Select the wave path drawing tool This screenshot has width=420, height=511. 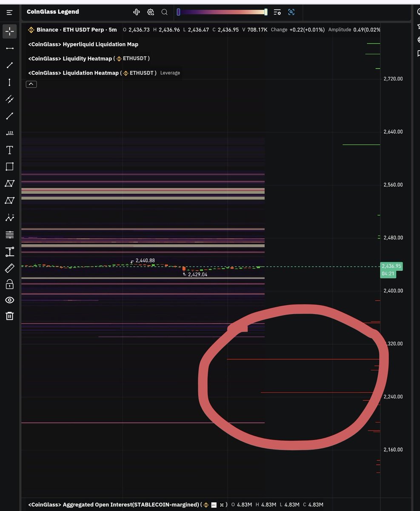[x=9, y=218]
